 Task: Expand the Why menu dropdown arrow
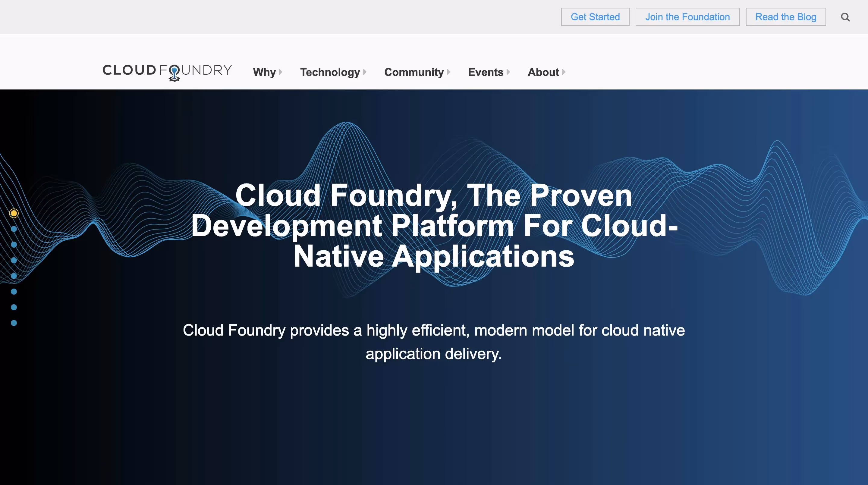[280, 72]
